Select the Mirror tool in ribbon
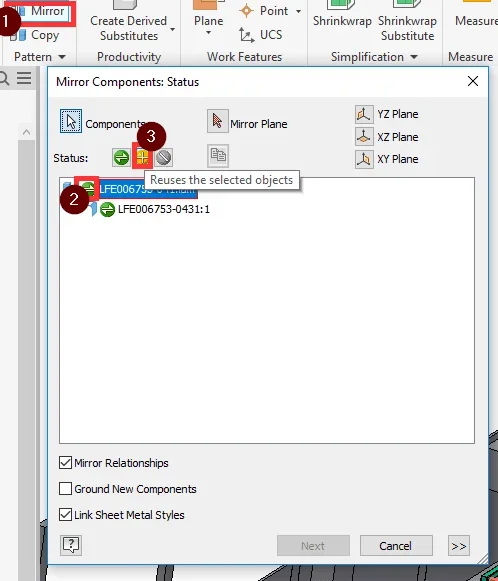This screenshot has height=581, width=498. tap(41, 12)
